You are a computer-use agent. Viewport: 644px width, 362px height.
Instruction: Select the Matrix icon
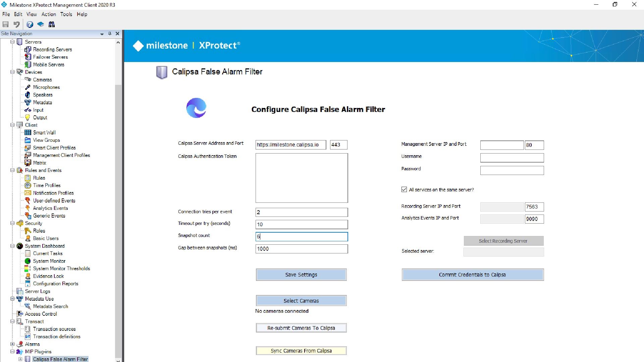[28, 163]
